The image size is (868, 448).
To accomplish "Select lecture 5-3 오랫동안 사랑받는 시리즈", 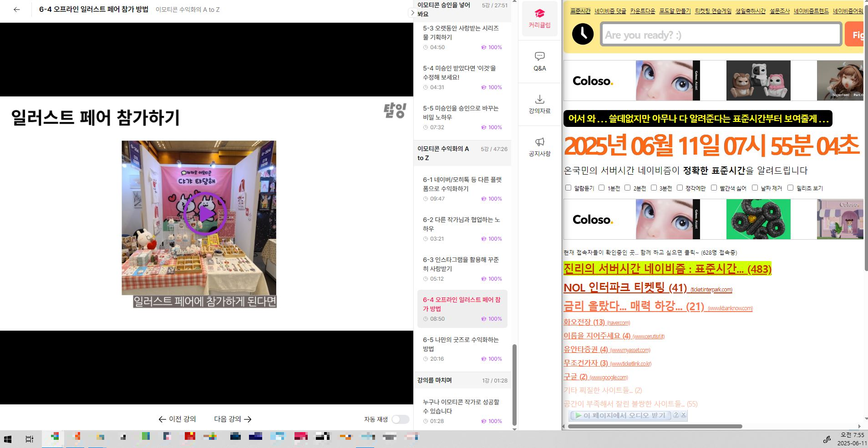I will point(462,37).
